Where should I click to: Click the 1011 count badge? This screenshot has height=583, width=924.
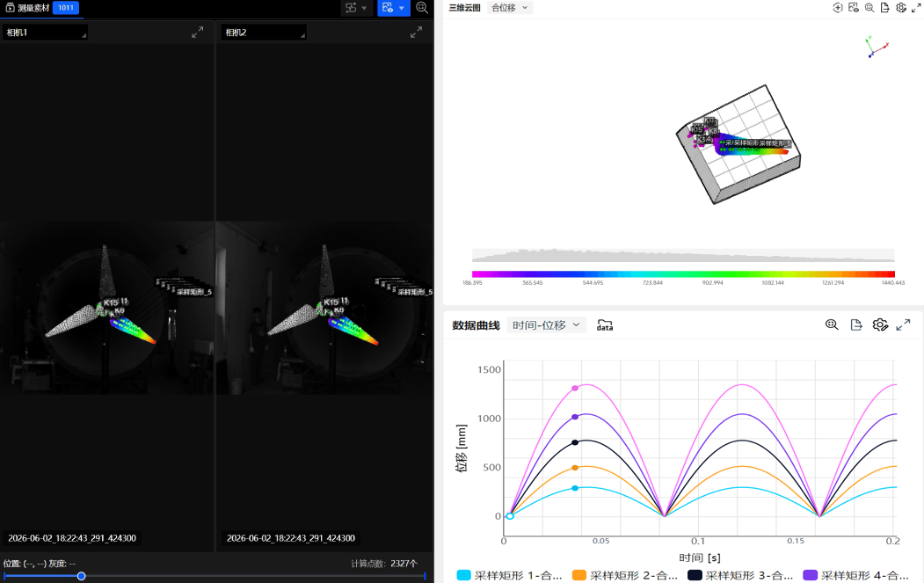point(66,8)
